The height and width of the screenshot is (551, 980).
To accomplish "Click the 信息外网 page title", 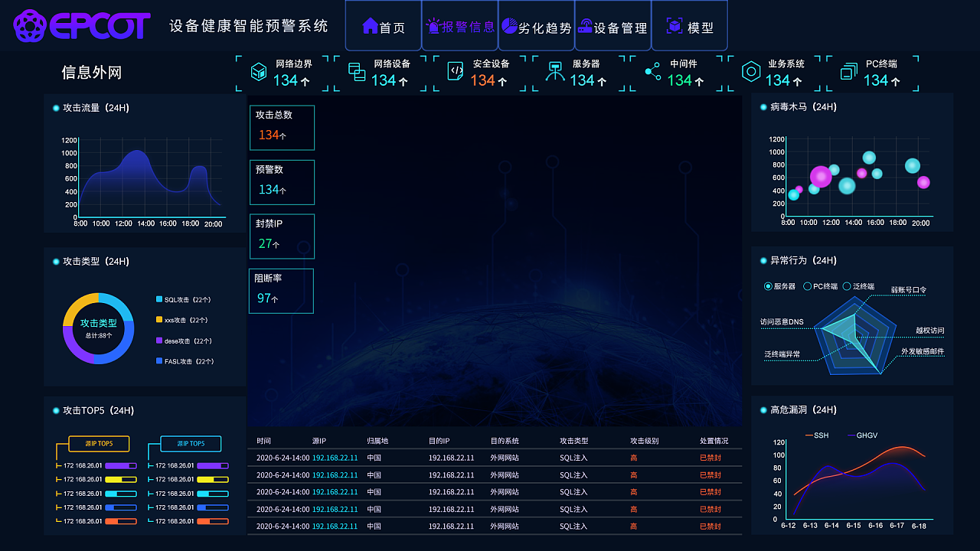I will [92, 73].
